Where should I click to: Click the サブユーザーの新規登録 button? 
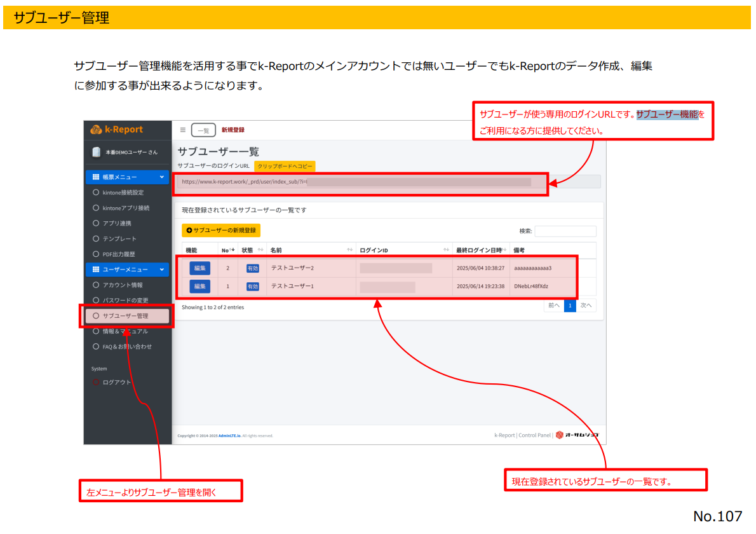[x=221, y=231]
